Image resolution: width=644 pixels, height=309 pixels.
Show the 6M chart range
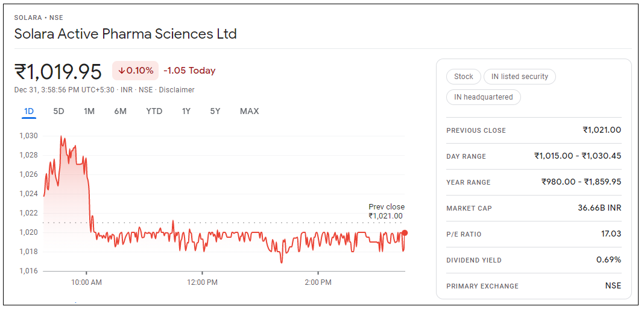pyautogui.click(x=121, y=112)
